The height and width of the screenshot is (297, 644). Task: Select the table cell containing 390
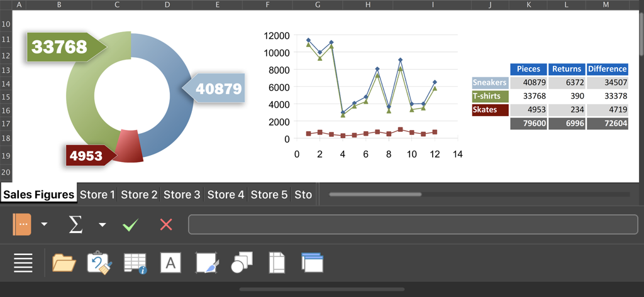pos(567,96)
